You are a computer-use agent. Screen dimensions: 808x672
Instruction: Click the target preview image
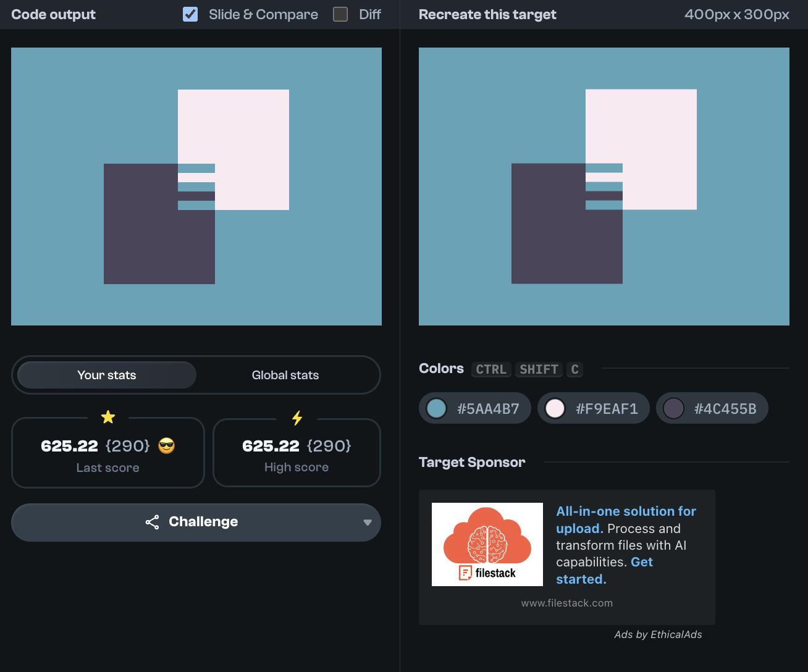click(604, 187)
